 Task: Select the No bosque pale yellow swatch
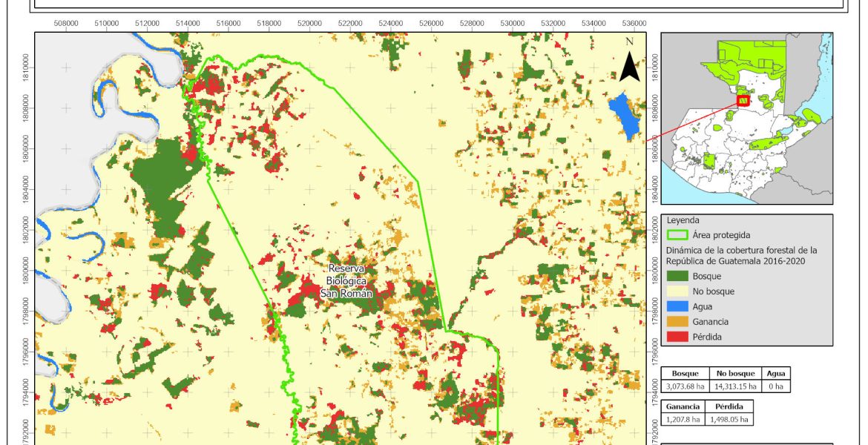point(677,291)
